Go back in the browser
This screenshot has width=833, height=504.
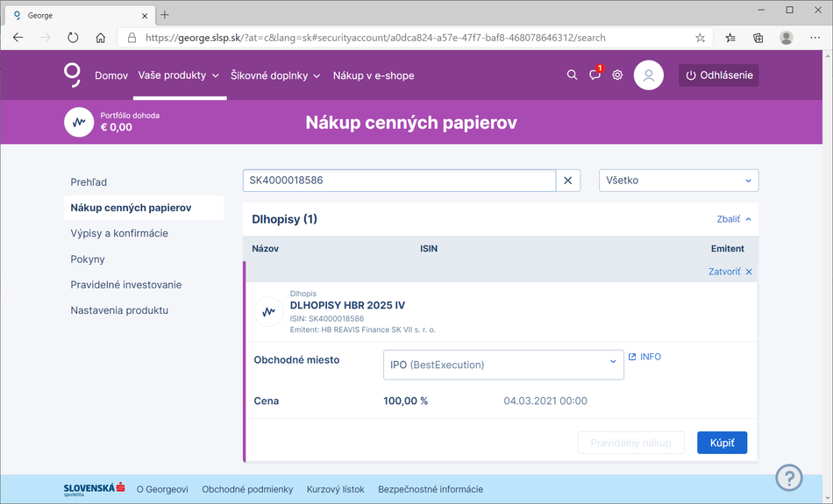pos(18,38)
